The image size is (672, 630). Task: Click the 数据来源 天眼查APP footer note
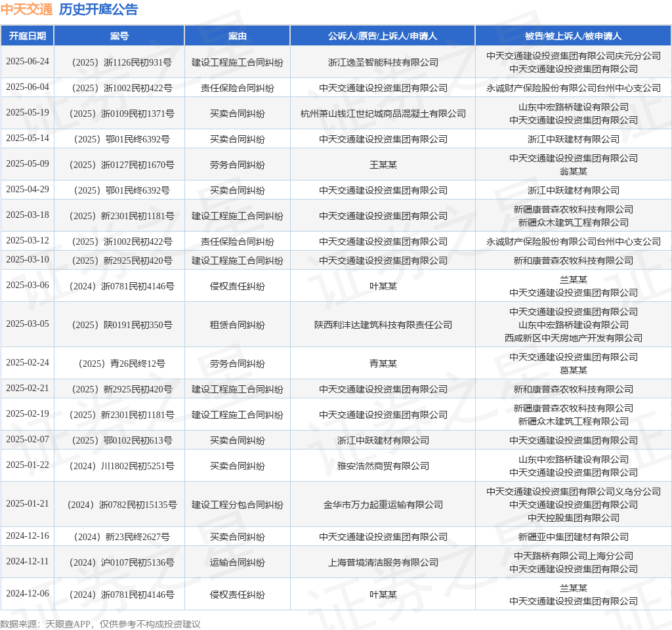click(x=100, y=624)
